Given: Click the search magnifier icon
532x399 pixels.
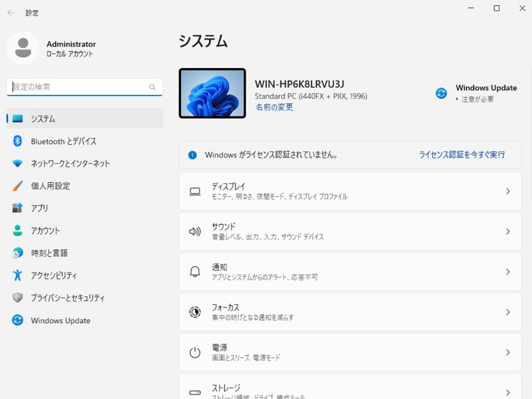Looking at the screenshot, I should pyautogui.click(x=152, y=87).
